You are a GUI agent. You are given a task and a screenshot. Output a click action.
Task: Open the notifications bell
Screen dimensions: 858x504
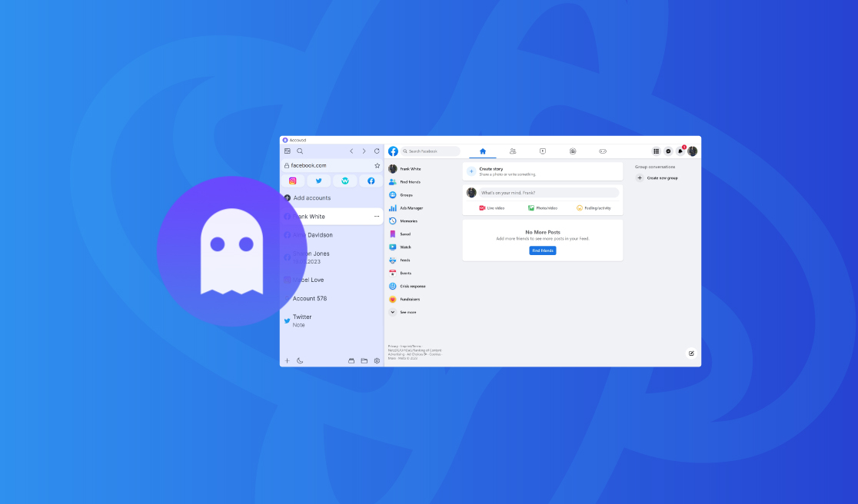click(680, 151)
